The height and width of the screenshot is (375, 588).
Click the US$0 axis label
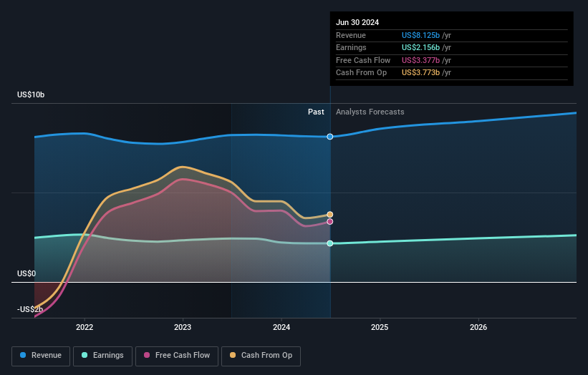26,273
